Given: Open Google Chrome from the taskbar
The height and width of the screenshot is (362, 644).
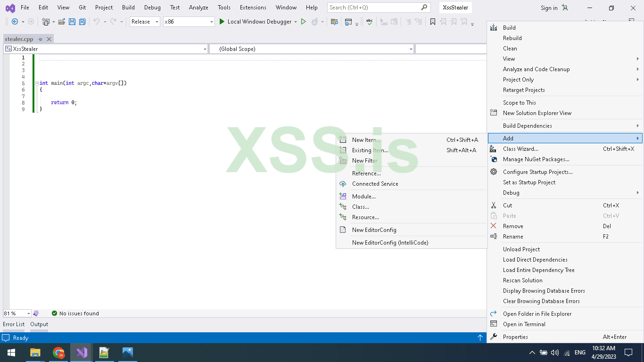Looking at the screenshot, I should (58, 353).
